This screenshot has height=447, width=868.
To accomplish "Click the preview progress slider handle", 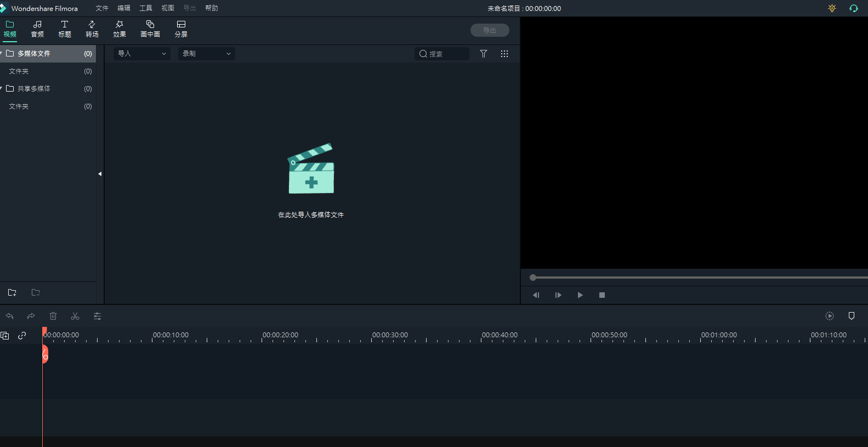I will [533, 278].
